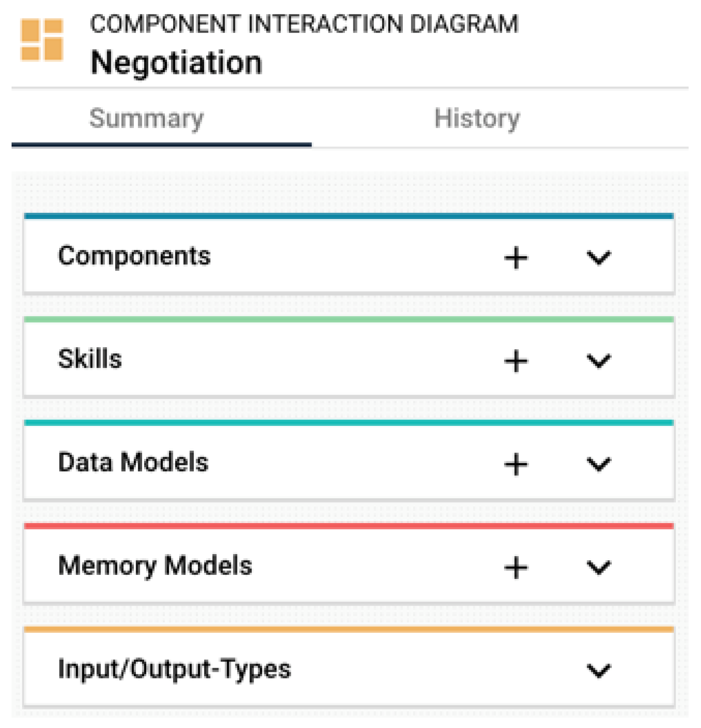Click the Input/Output-Types section title
The image size is (701, 728).
[174, 669]
